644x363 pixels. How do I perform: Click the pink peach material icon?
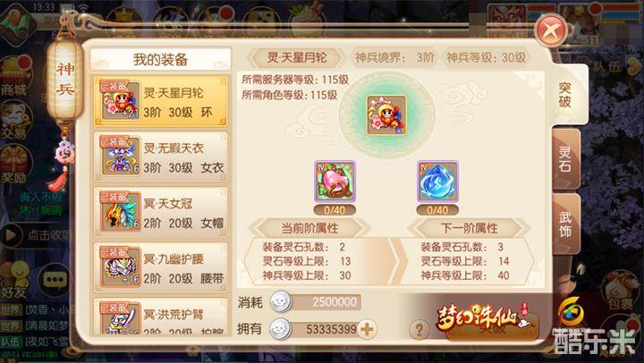point(335,181)
